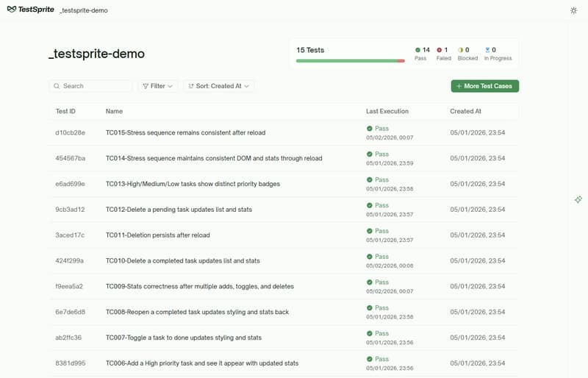588x378 pixels.
Task: Click the Pass check icon for TC011
Action: (370, 231)
